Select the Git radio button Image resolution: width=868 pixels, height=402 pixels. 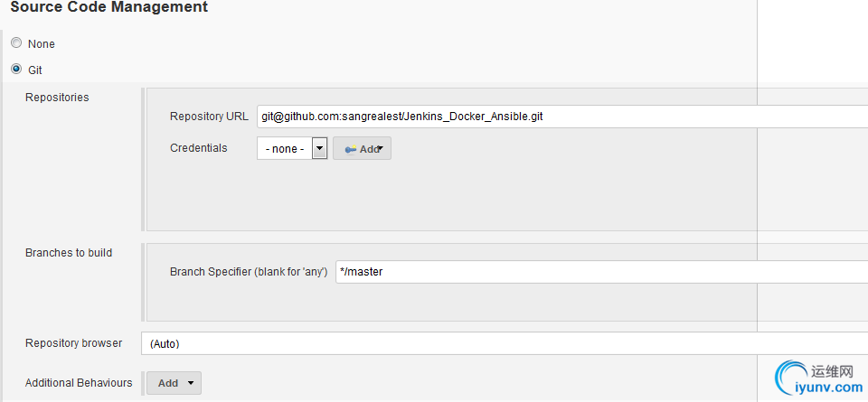(16, 70)
